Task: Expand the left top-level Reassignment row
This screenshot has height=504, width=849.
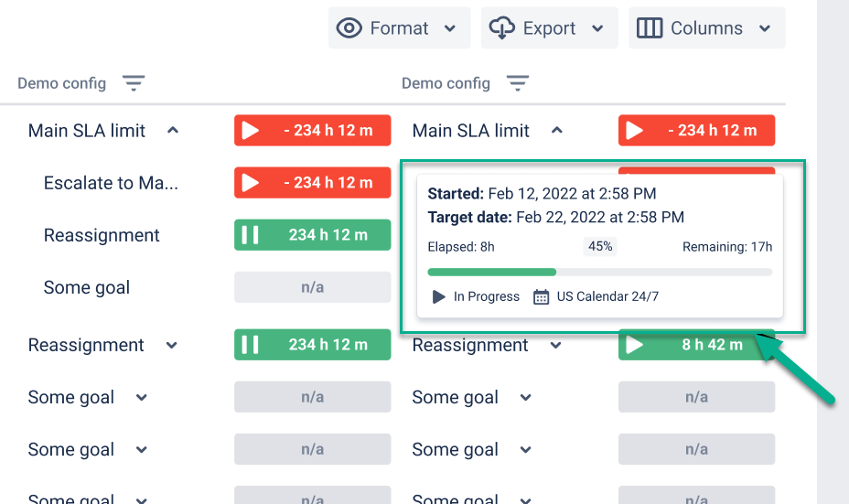Action: coord(171,346)
